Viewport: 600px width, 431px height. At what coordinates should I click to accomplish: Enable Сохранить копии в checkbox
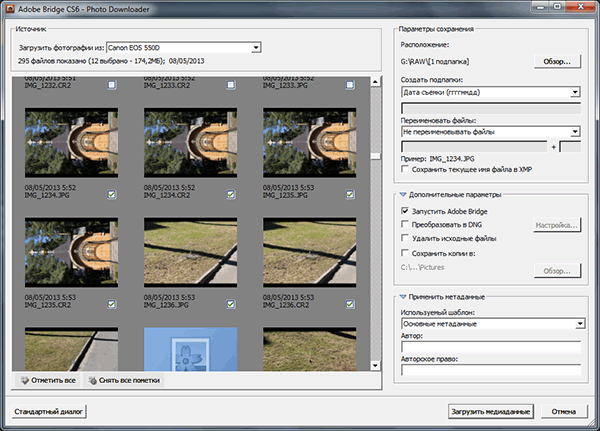pos(405,253)
